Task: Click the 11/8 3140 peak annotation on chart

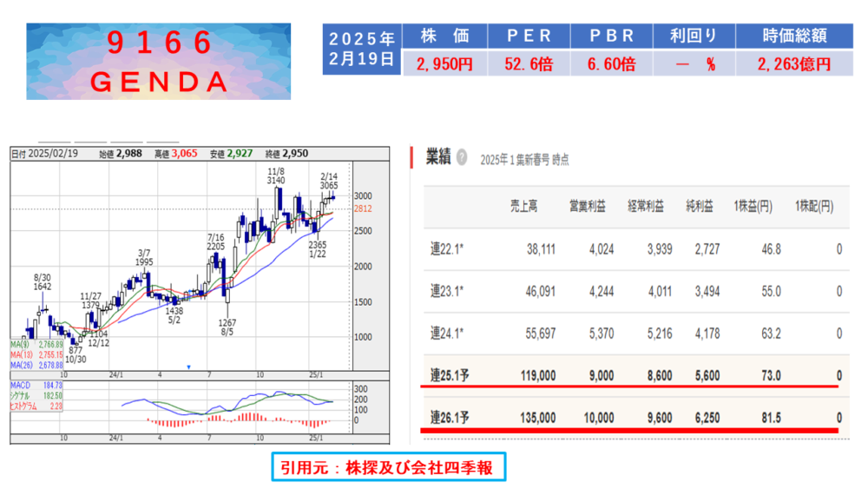Action: tap(276, 176)
